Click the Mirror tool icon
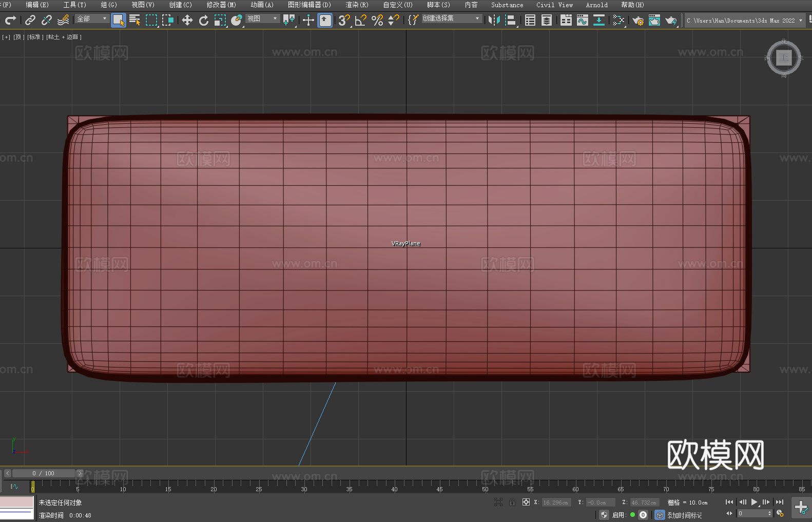Image resolution: width=812 pixels, height=522 pixels. point(494,20)
